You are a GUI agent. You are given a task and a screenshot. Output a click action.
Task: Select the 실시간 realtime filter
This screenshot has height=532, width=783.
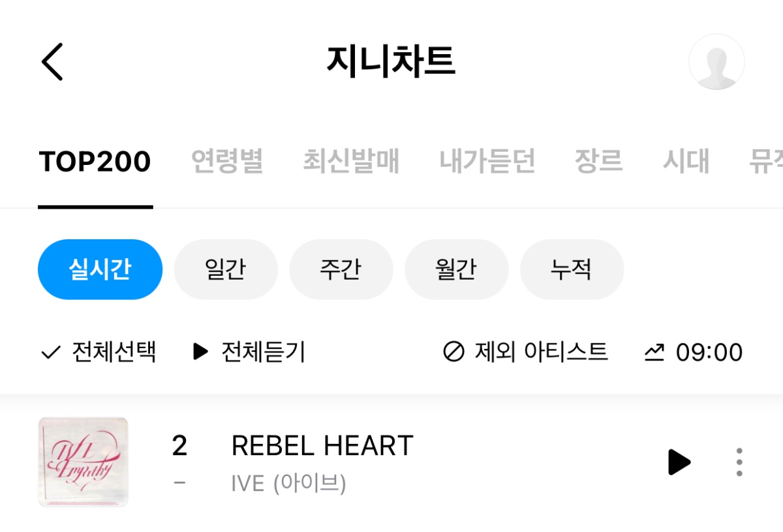[x=100, y=269]
